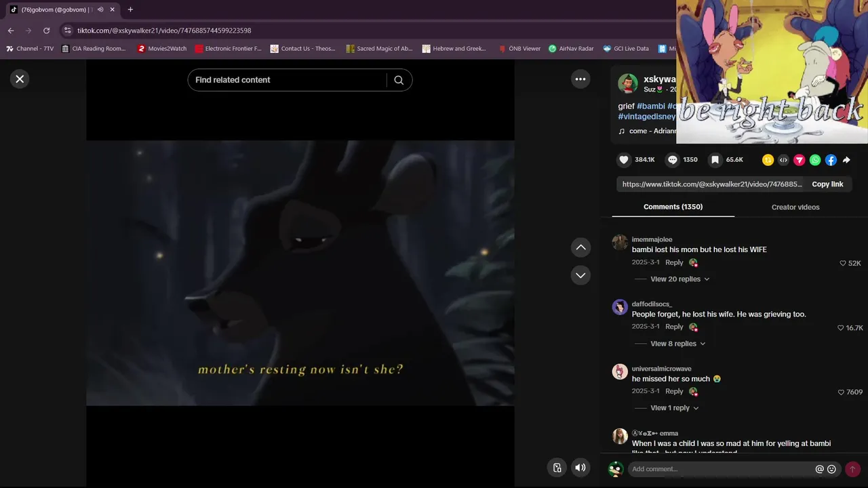Click the yellow repost icon
The width and height of the screenshot is (868, 488).
pos(768,160)
